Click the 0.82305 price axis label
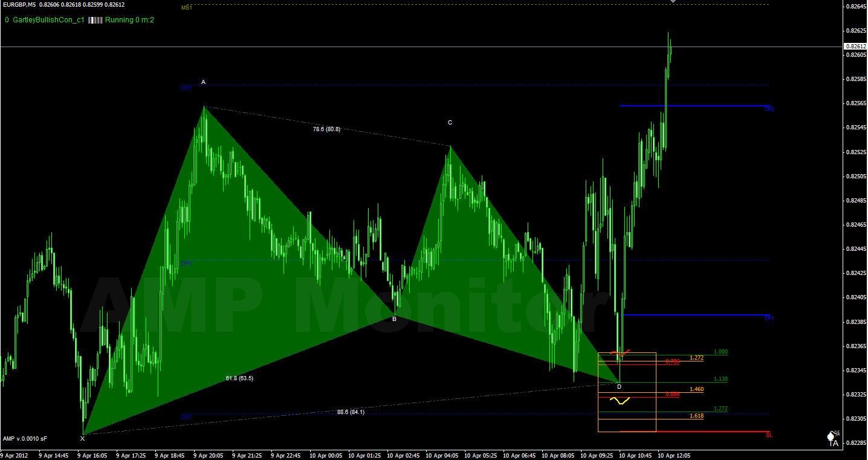This screenshot has height=460, width=868. (856, 419)
